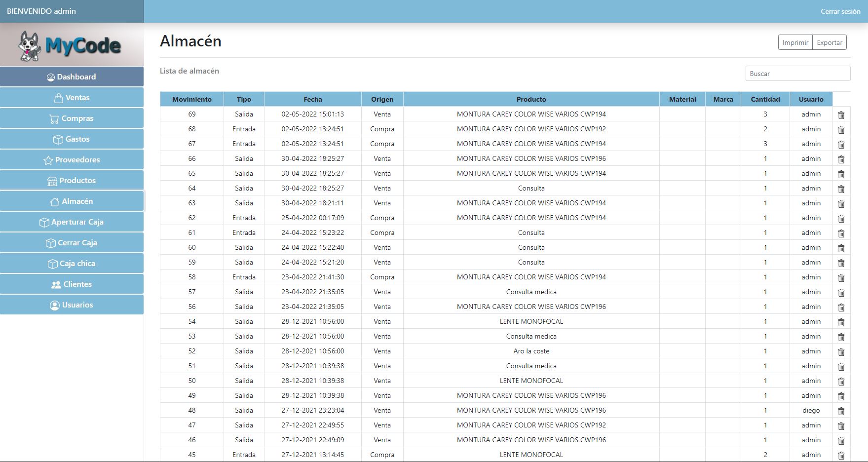Open Compras in the sidebar
The width and height of the screenshot is (868, 462).
tap(72, 118)
